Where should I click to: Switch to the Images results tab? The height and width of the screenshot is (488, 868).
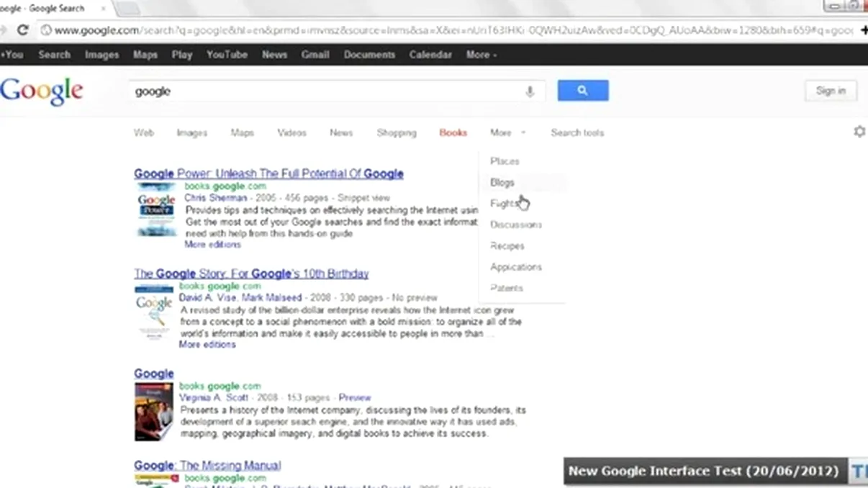[192, 133]
